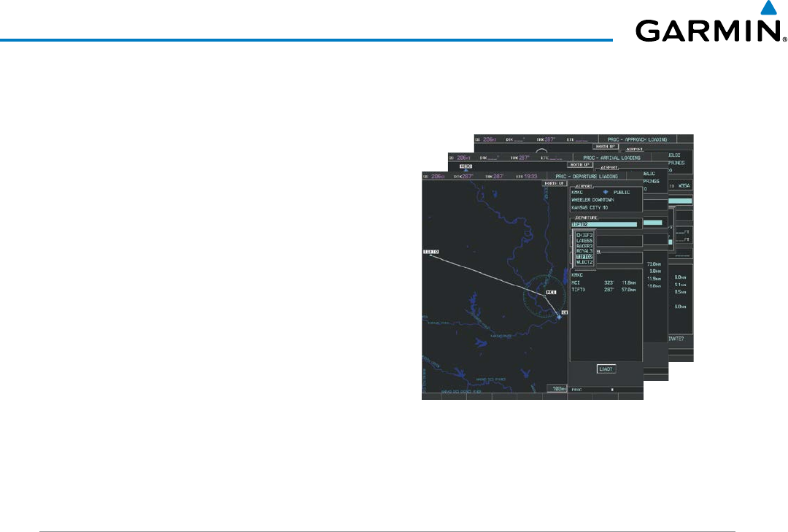Image resolution: width=788 pixels, height=532 pixels.
Task: Click KMKC airport identifier in Airport box
Action: click(x=577, y=192)
